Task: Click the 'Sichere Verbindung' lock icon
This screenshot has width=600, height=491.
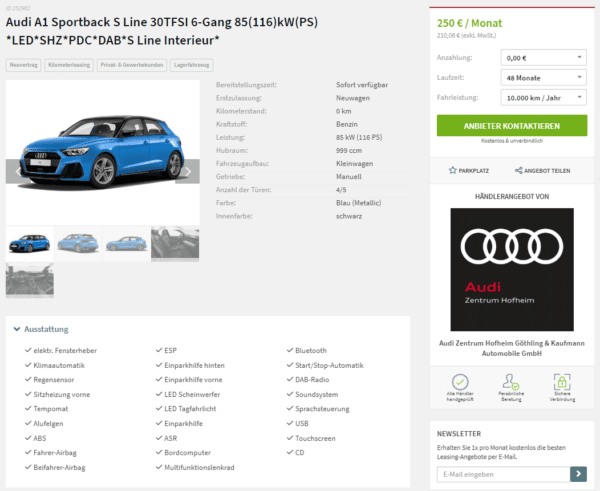Action: point(562,382)
